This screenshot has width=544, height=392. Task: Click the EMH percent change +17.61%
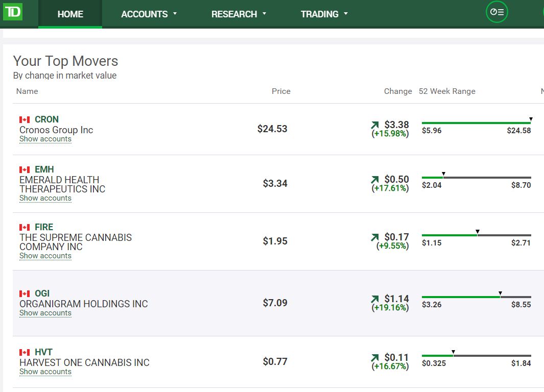(390, 188)
